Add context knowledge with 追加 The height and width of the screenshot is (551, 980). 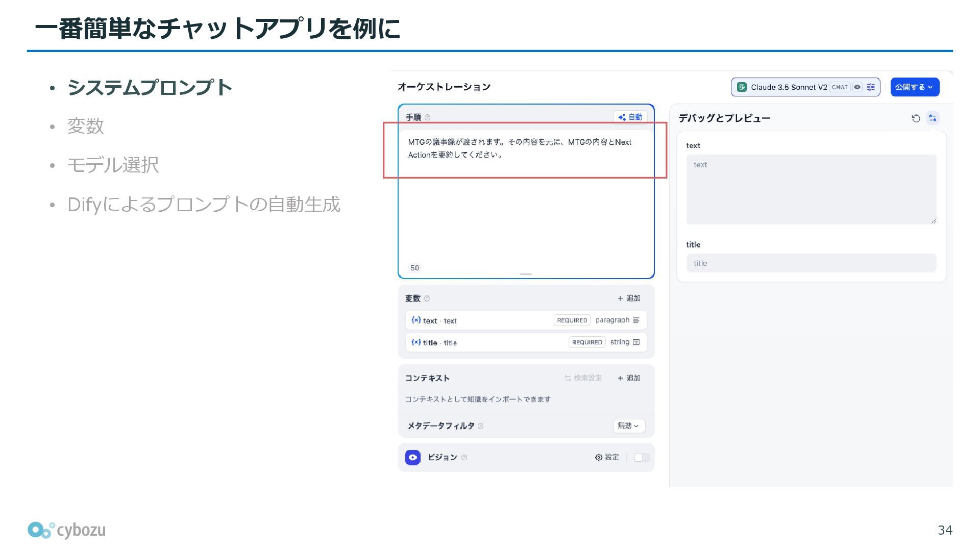click(629, 378)
